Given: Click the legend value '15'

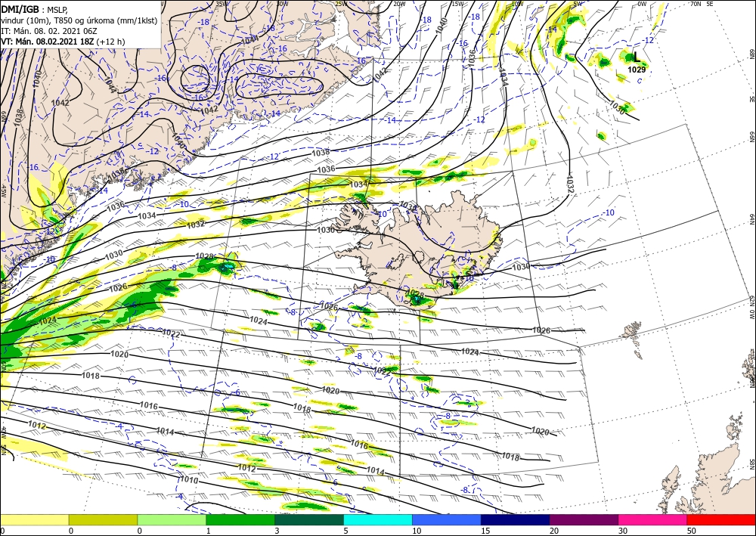Looking at the screenshot, I should click(485, 531).
